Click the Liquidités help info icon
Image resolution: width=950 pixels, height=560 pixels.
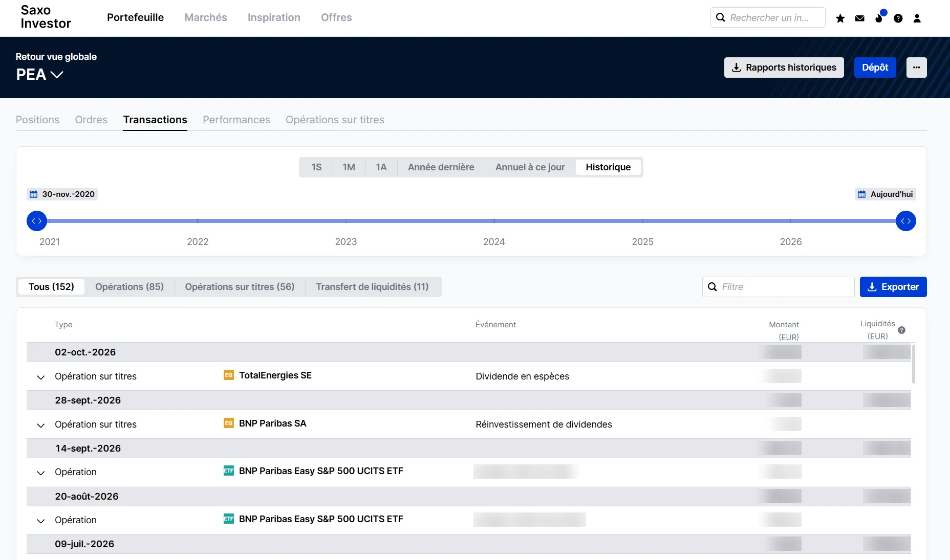tap(901, 330)
